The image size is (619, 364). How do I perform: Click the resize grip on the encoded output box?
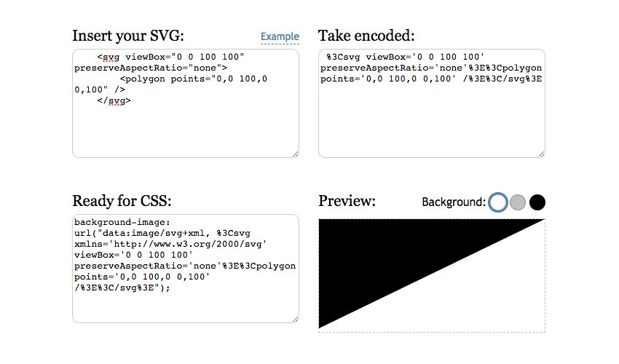pyautogui.click(x=541, y=154)
